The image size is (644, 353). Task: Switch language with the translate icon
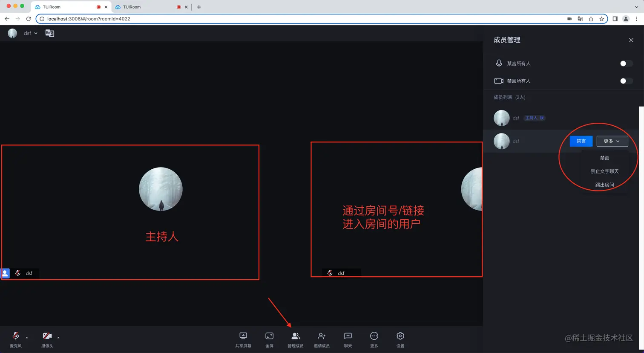tap(50, 33)
